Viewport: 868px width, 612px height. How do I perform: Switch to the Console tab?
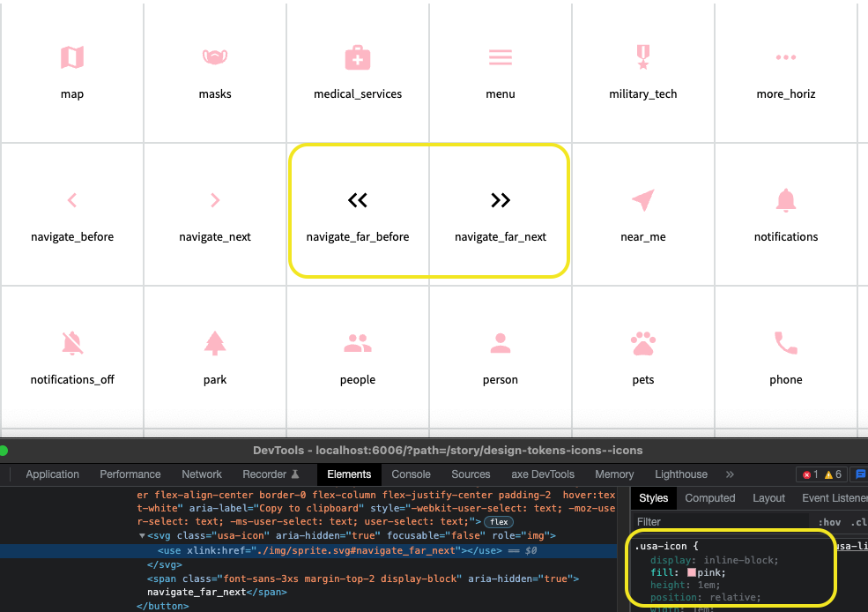point(411,474)
